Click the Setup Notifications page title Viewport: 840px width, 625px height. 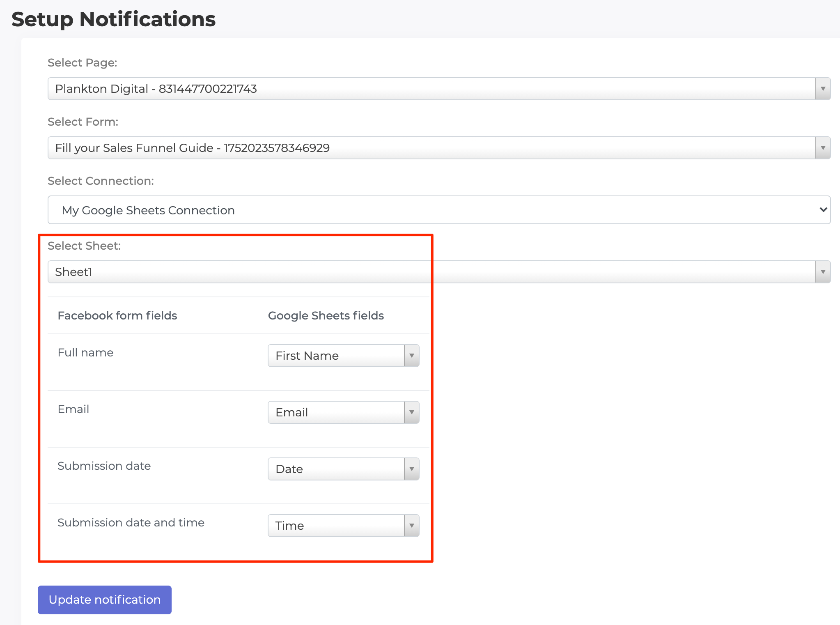click(113, 18)
